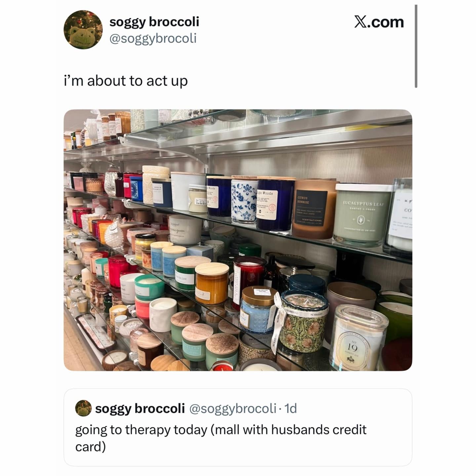476x476 pixels.
Task: Click the blue floral porcelain candle
Action: (x=244, y=201)
